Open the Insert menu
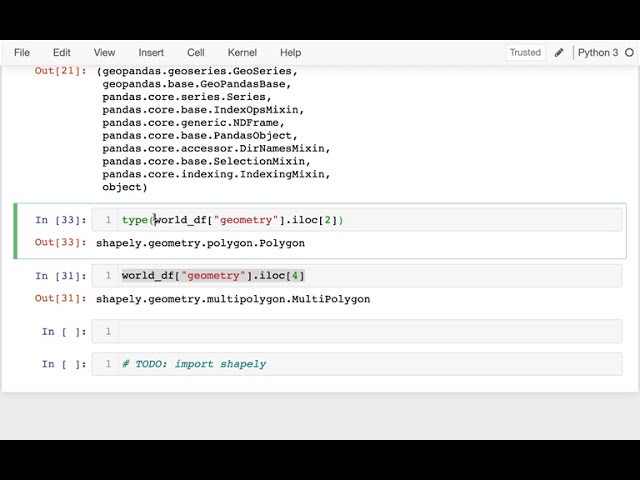Image resolution: width=640 pixels, height=480 pixels. click(151, 53)
